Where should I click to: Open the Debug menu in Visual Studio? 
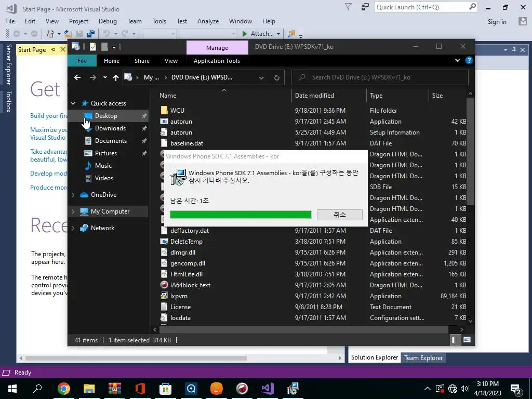[108, 21]
